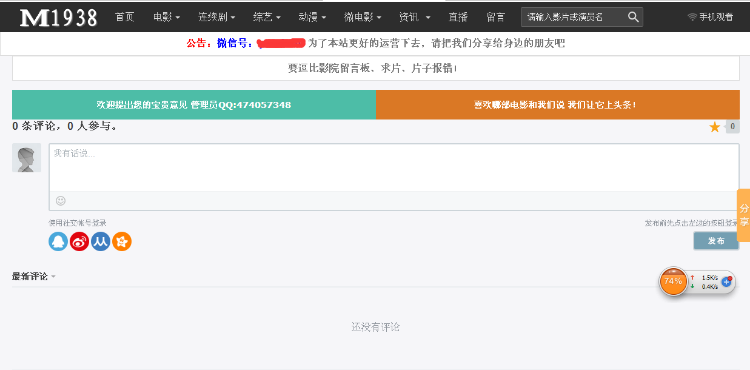Log in with the Renren icon
The height and width of the screenshot is (370, 750).
100,241
